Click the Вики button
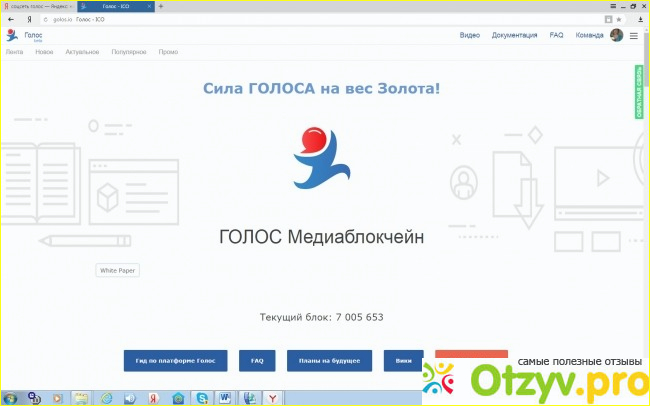The image size is (650, 406). tap(403, 360)
